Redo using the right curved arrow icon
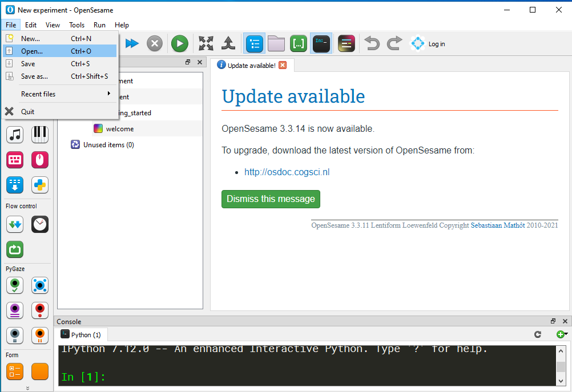Screen dimensions: 572x392 394,44
